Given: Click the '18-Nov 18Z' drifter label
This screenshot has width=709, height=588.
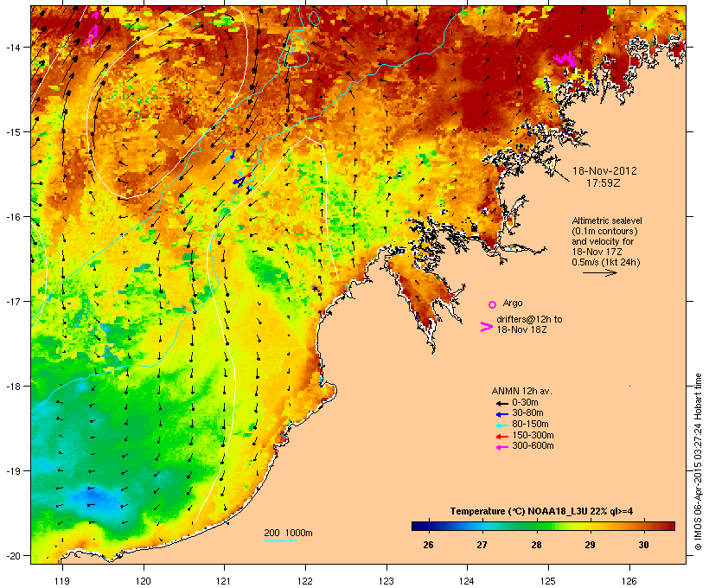Looking at the screenshot, I should (x=521, y=329).
